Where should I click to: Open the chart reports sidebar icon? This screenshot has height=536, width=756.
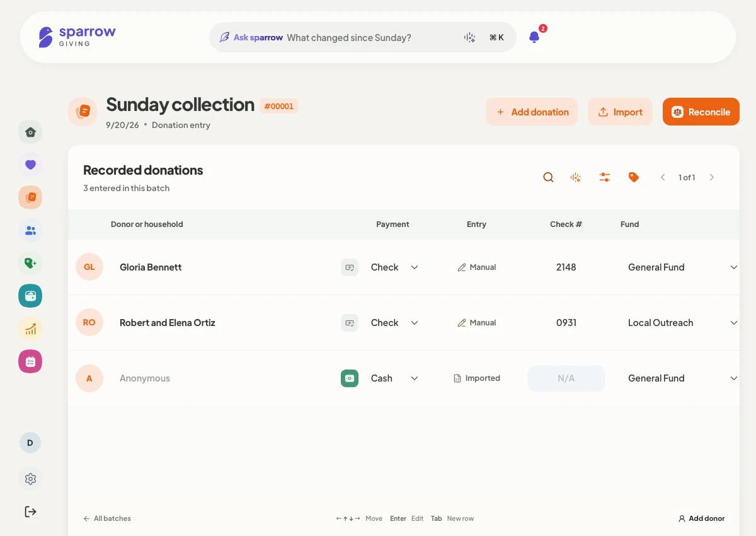click(30, 329)
